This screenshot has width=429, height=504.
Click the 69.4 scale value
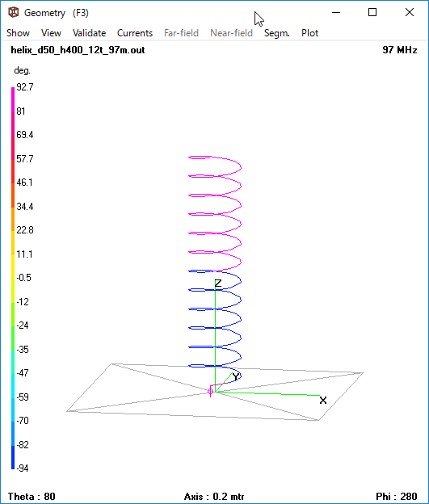pyautogui.click(x=25, y=135)
